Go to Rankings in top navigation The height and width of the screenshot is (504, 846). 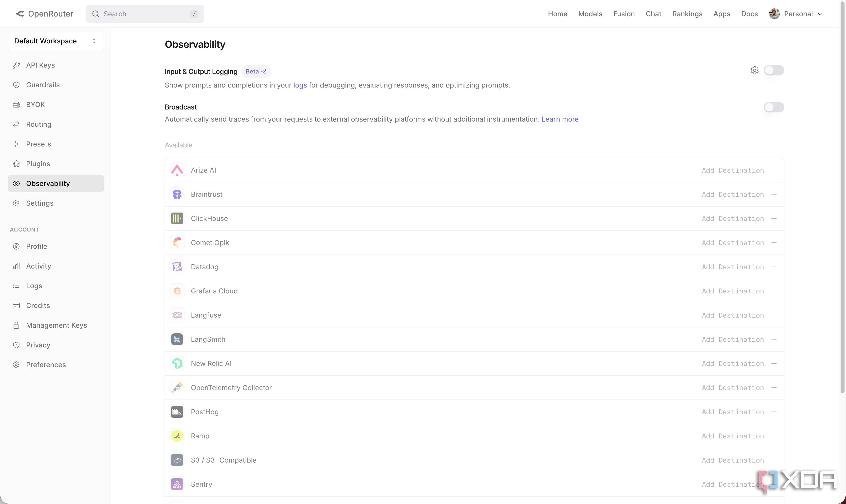pos(687,14)
